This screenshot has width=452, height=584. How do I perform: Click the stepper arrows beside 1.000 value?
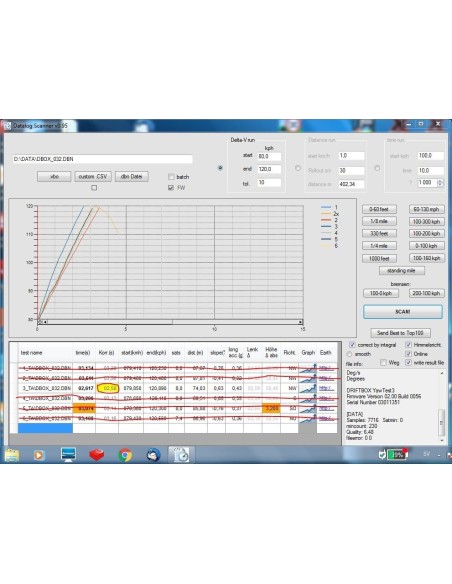click(x=440, y=182)
